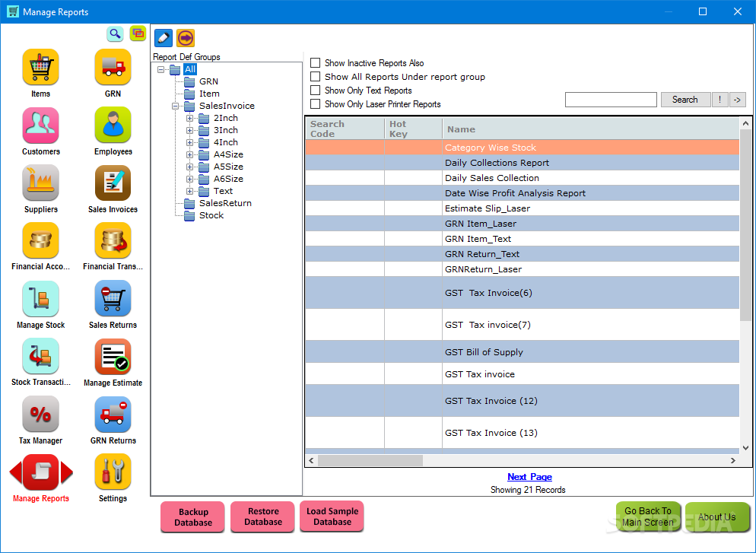This screenshot has width=756, height=553.
Task: Click Backup Database button
Action: [193, 516]
